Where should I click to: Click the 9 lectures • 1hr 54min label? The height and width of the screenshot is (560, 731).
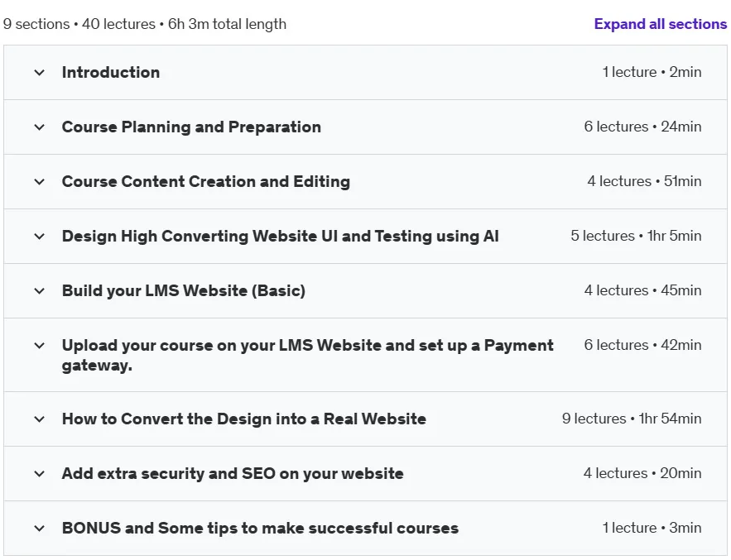[x=632, y=419]
